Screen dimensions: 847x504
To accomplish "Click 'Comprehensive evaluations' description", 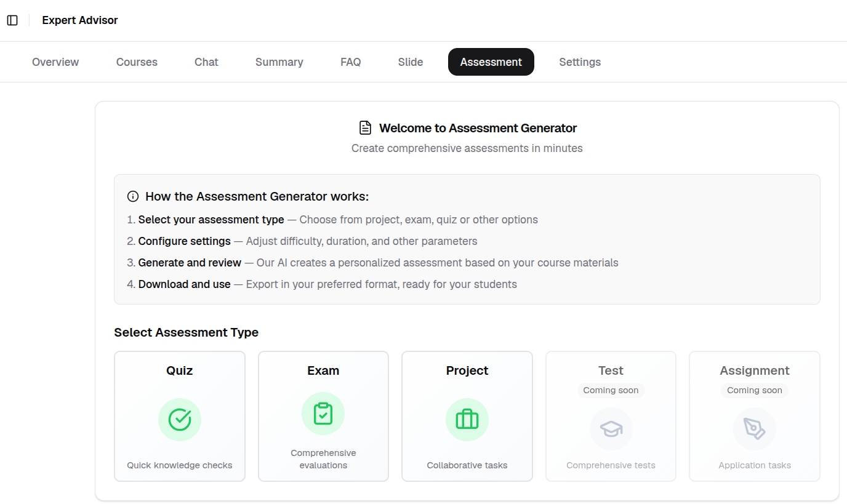I will pyautogui.click(x=323, y=459).
